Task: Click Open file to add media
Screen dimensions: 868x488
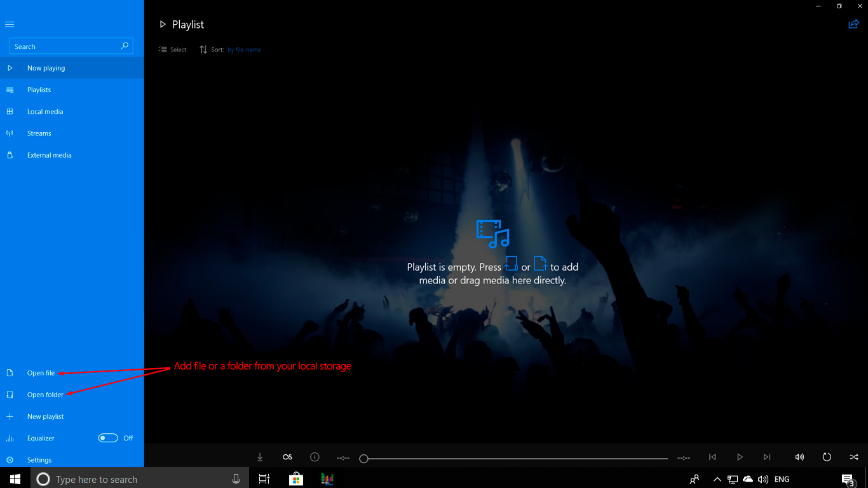Action: point(40,373)
